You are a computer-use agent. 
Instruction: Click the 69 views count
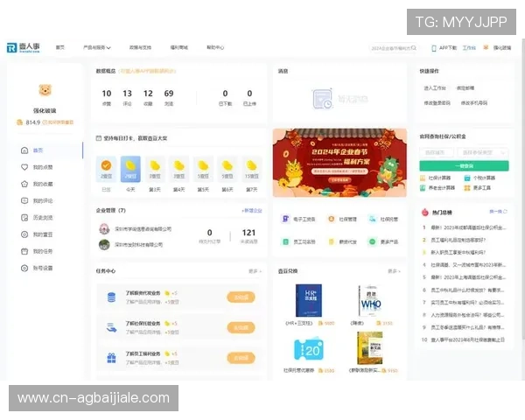coord(169,94)
